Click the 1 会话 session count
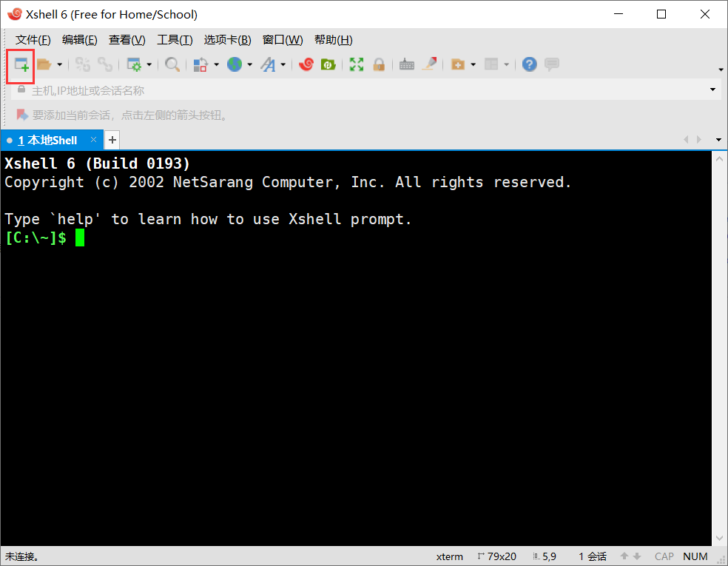The width and height of the screenshot is (728, 566). (593, 556)
